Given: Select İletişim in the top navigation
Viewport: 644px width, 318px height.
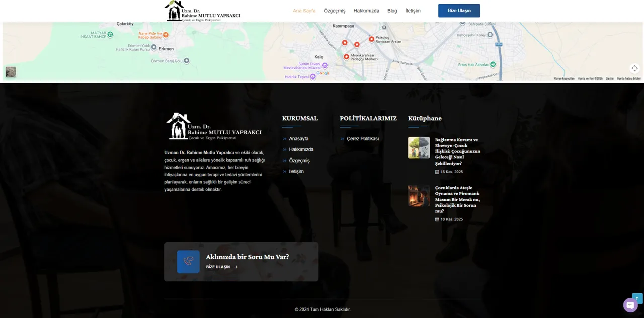Looking at the screenshot, I should (x=413, y=11).
